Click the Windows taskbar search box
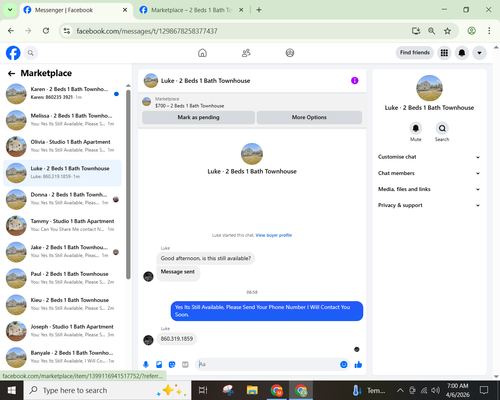Image resolution: width=500 pixels, height=400 pixels. pos(107,390)
